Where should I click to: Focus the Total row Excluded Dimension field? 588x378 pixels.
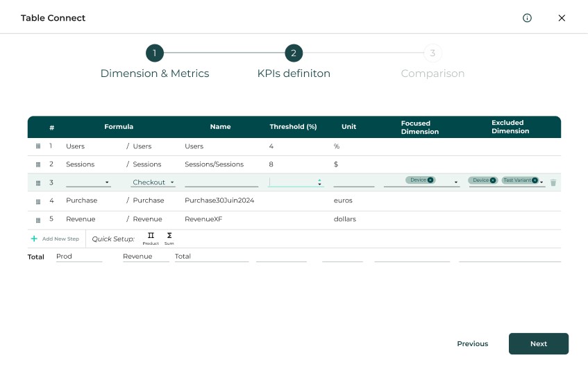click(510, 257)
